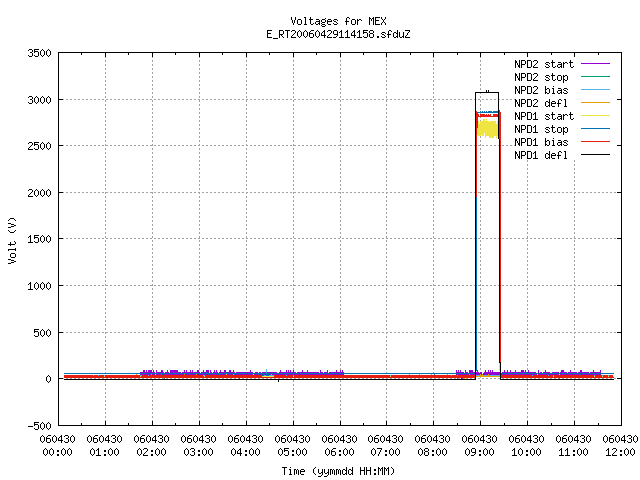Screen dimensions: 640x480
Task: Click the 'Volt (V)' y-axis label
Action: [x=13, y=240]
